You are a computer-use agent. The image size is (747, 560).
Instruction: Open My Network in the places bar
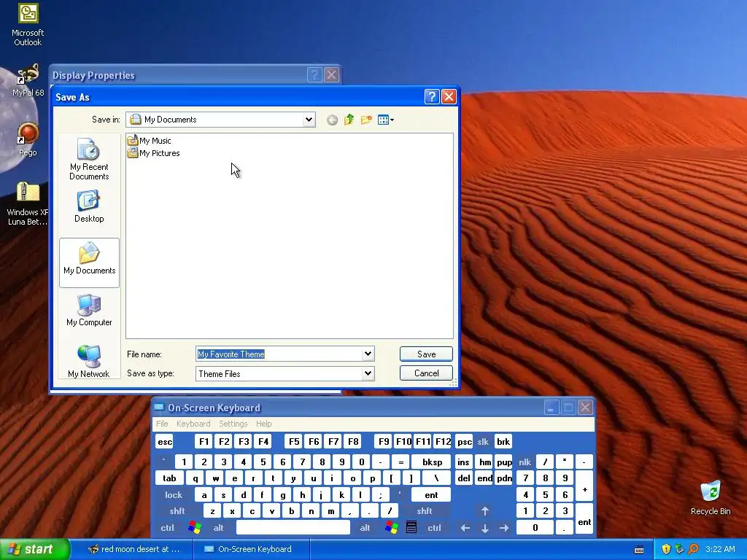[89, 361]
